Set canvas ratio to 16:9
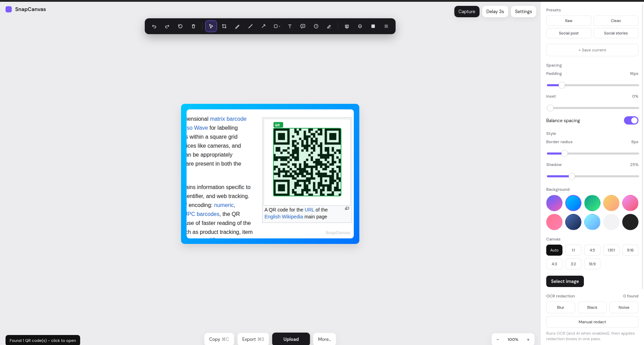 click(592, 264)
